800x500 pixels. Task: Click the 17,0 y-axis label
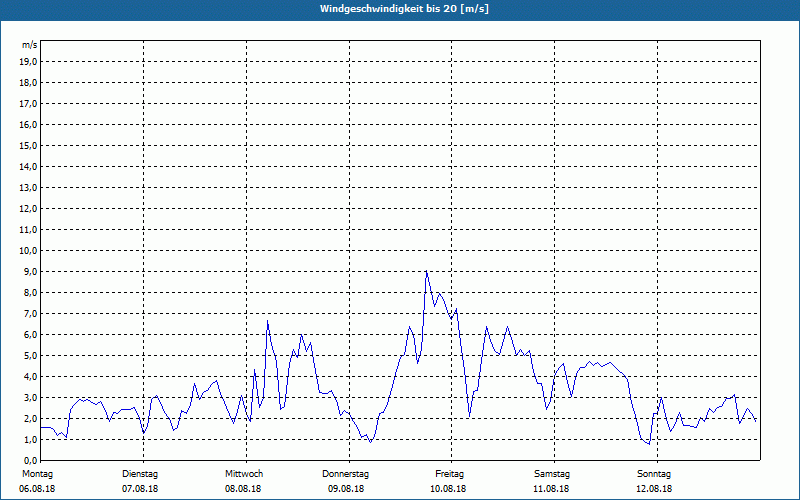click(x=28, y=104)
